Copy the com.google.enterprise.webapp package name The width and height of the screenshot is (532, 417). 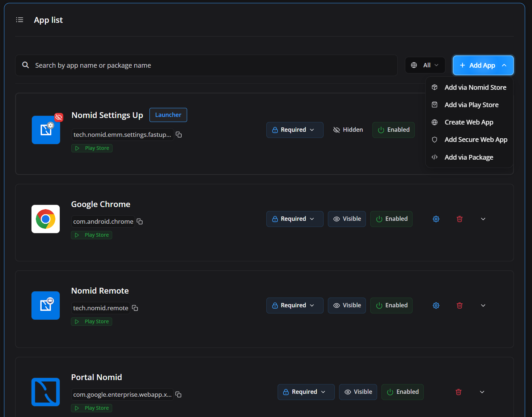178,395
